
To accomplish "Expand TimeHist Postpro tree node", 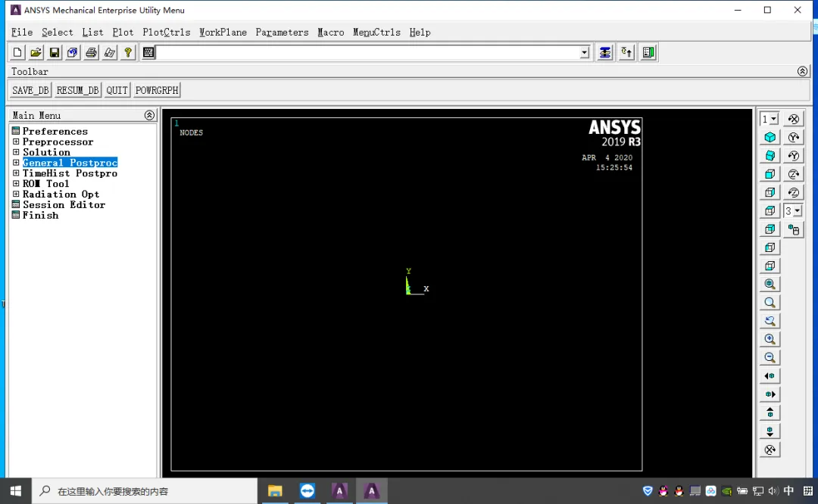I will pyautogui.click(x=16, y=173).
